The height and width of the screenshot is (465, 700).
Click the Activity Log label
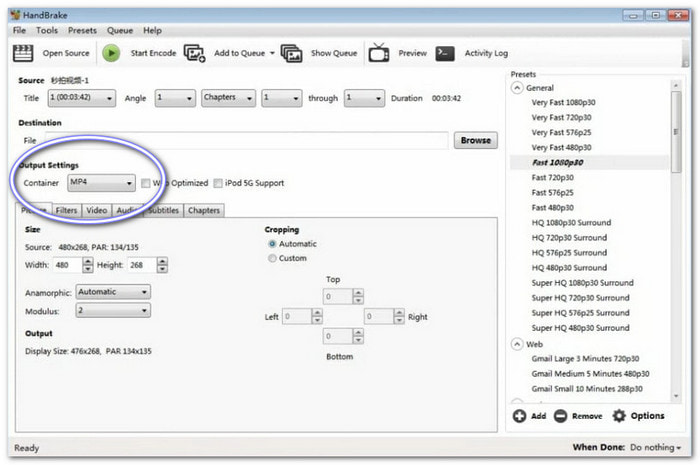(486, 53)
